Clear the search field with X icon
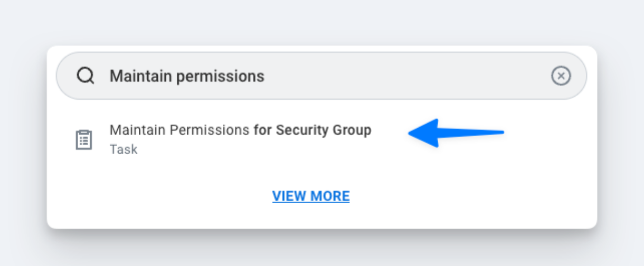Image resolution: width=644 pixels, height=266 pixels. click(561, 77)
